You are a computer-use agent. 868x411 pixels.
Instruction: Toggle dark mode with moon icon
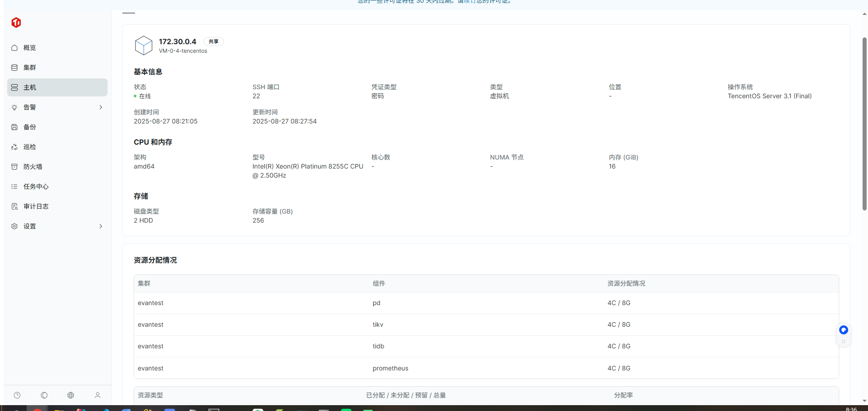44,395
